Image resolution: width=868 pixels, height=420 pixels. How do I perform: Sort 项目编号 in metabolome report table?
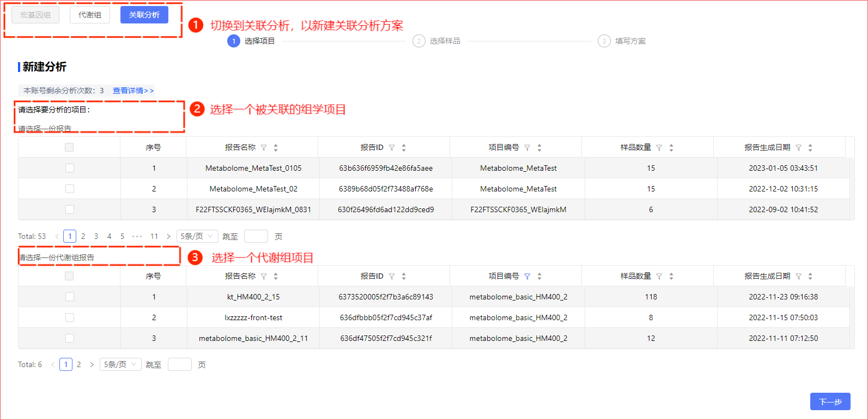click(539, 277)
